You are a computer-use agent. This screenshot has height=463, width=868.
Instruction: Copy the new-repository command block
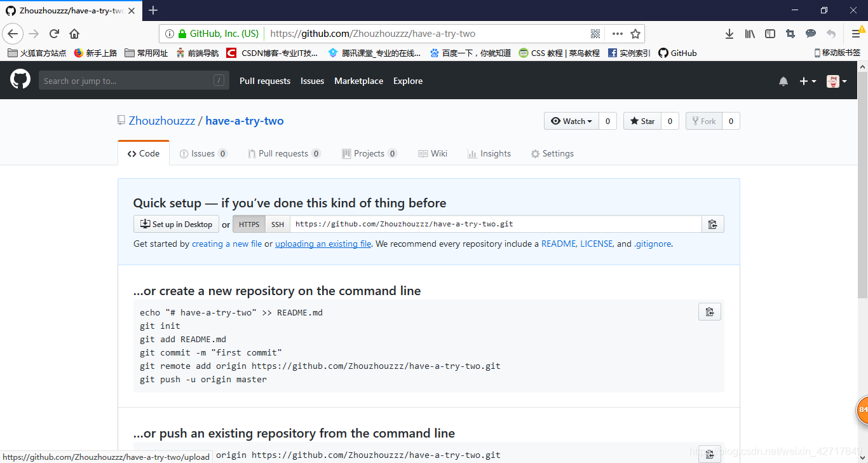[710, 312]
